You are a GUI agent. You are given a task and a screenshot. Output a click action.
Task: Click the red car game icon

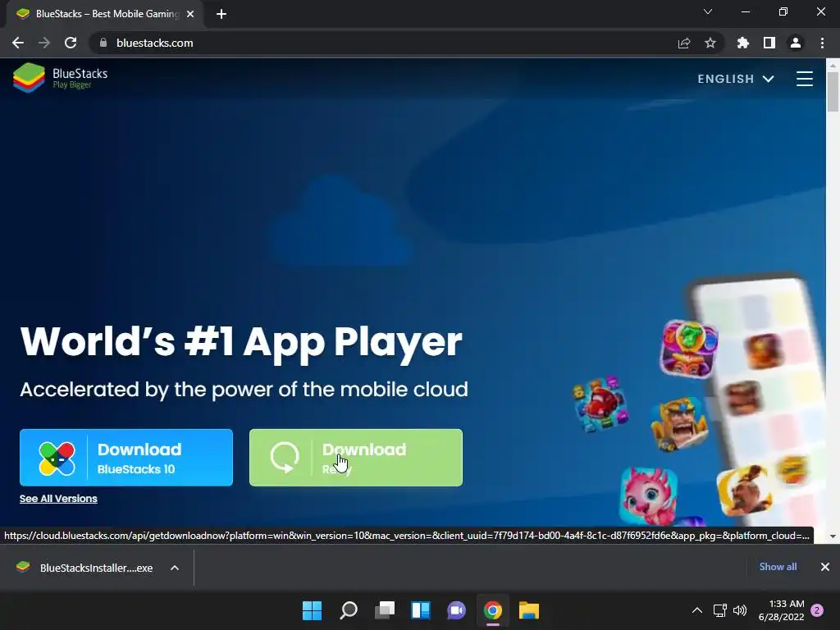pos(600,403)
